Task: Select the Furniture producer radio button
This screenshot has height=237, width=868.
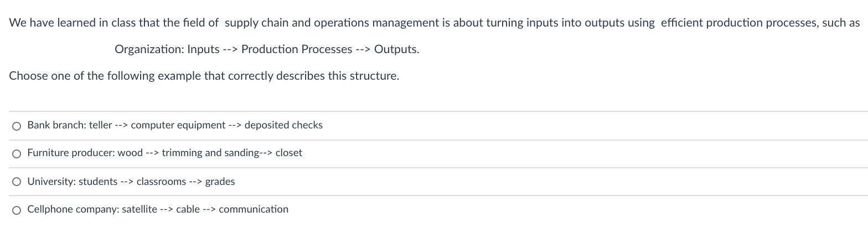Action: (x=17, y=153)
